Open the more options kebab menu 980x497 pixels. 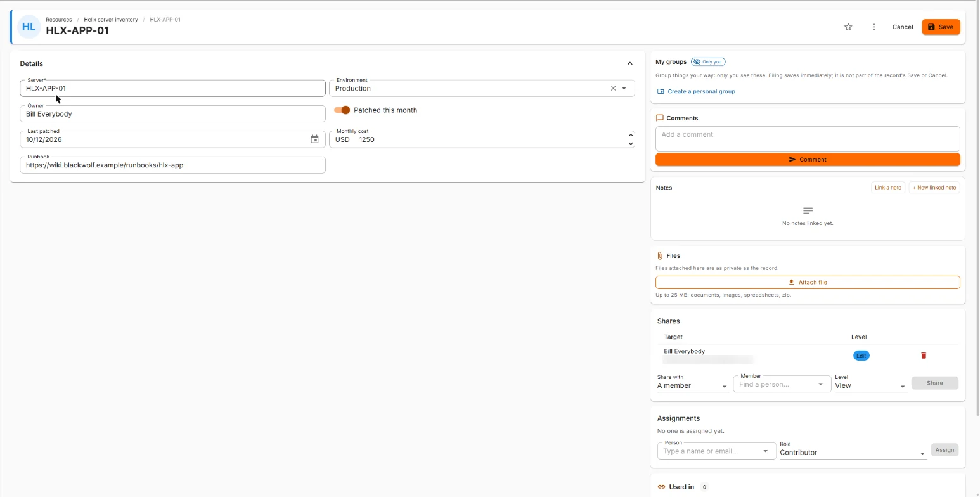coord(874,27)
